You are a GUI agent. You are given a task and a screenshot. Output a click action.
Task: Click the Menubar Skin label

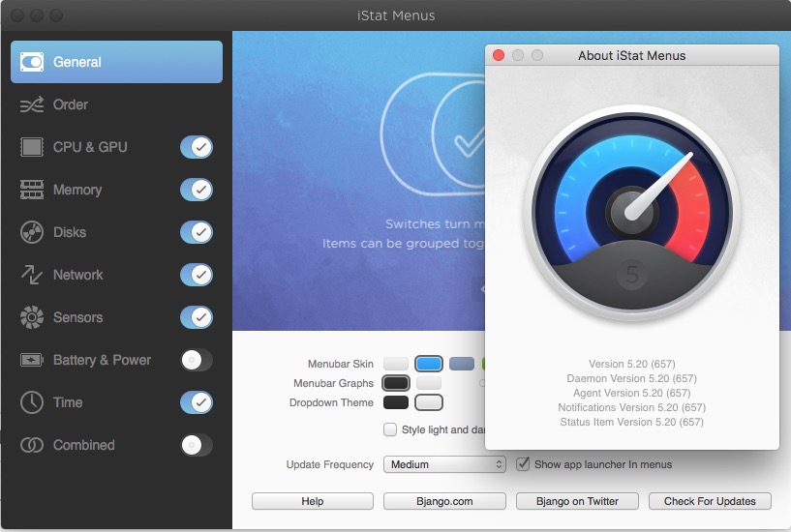(341, 364)
